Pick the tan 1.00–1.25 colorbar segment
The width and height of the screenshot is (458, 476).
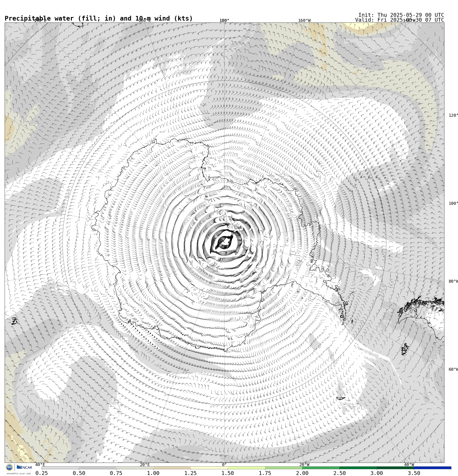pyautogui.click(x=172, y=468)
